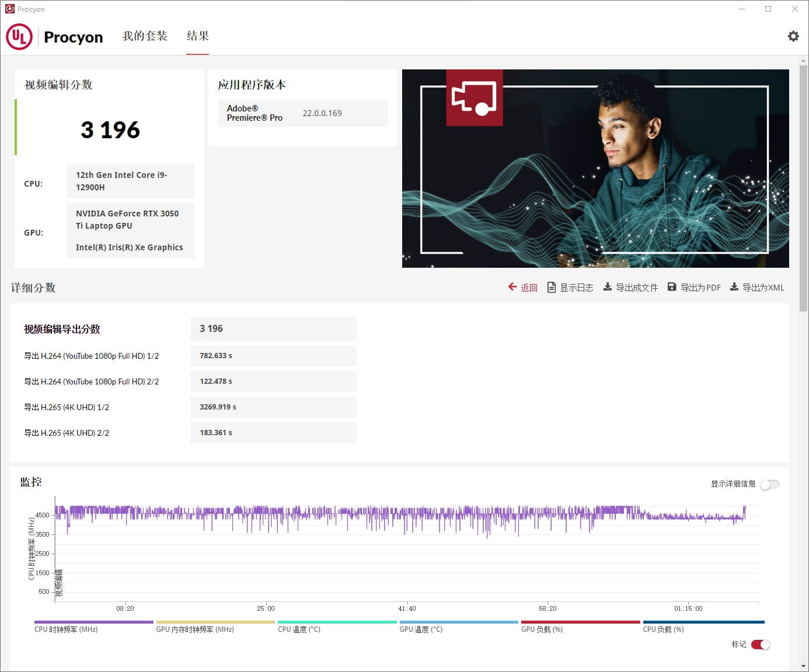Maximize the Procyon window
This screenshot has width=809, height=672.
(768, 9)
